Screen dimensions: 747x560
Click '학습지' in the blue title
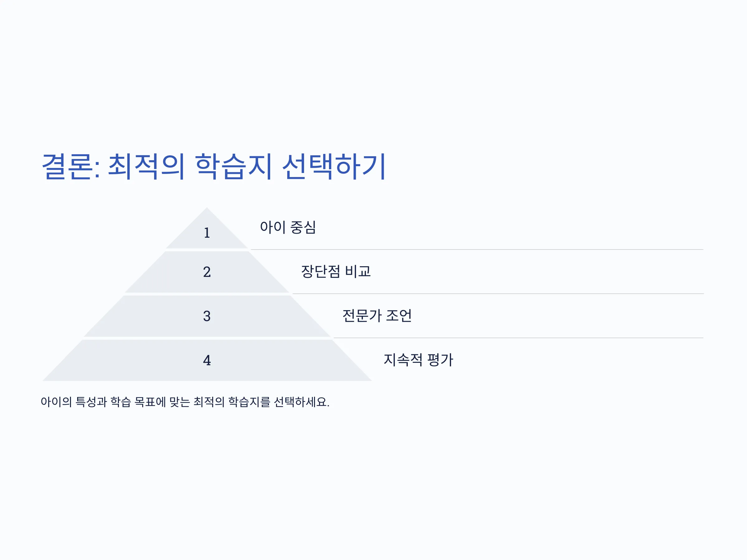[x=234, y=166]
